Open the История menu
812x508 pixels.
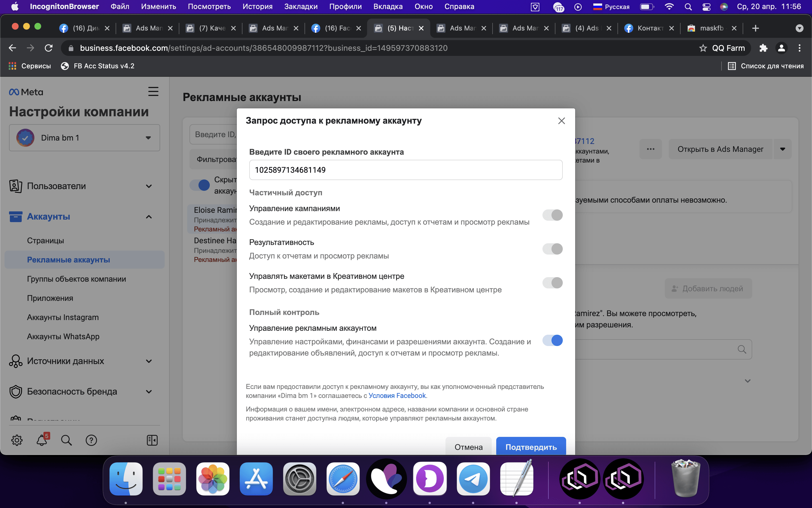coord(257,6)
